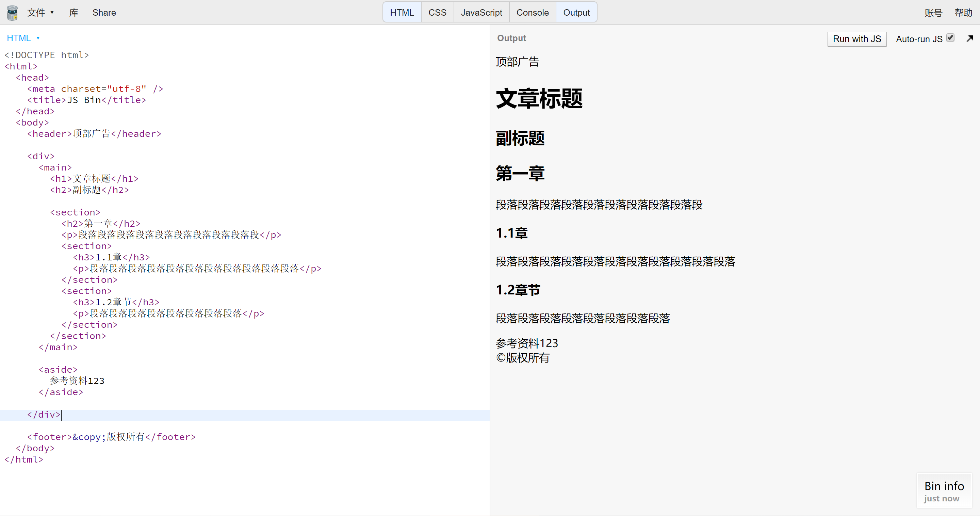Screen dimensions: 980x516
Task: Click the <h1>文章标题</h1> code line
Action: [94, 179]
